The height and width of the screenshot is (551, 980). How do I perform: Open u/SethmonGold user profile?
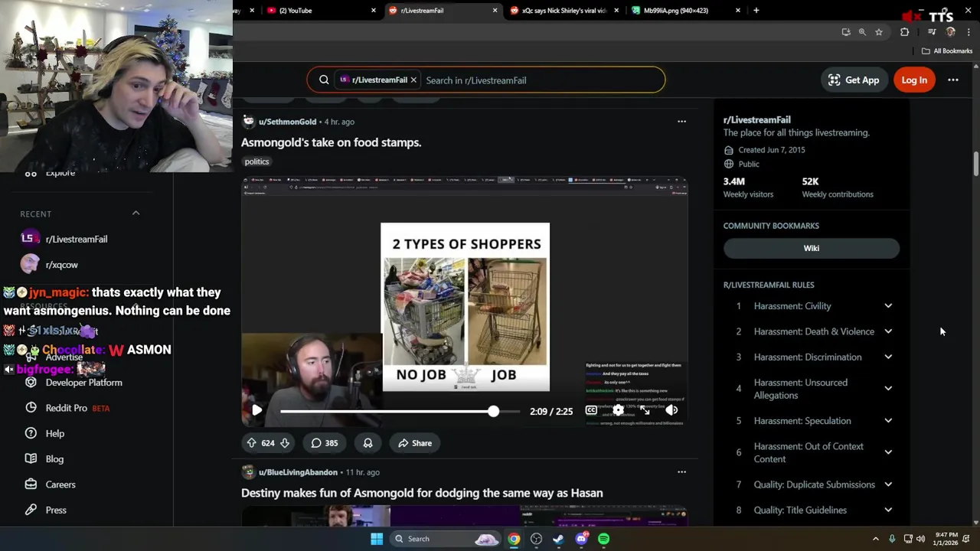click(287, 122)
